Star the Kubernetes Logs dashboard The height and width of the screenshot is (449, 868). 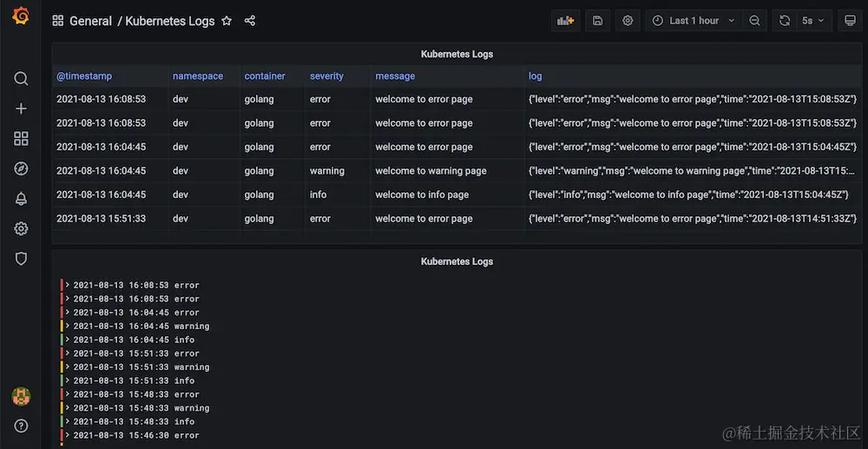[x=227, y=21]
